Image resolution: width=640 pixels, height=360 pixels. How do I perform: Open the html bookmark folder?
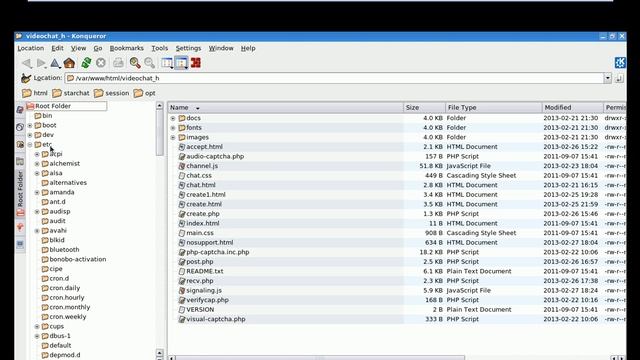[x=35, y=93]
